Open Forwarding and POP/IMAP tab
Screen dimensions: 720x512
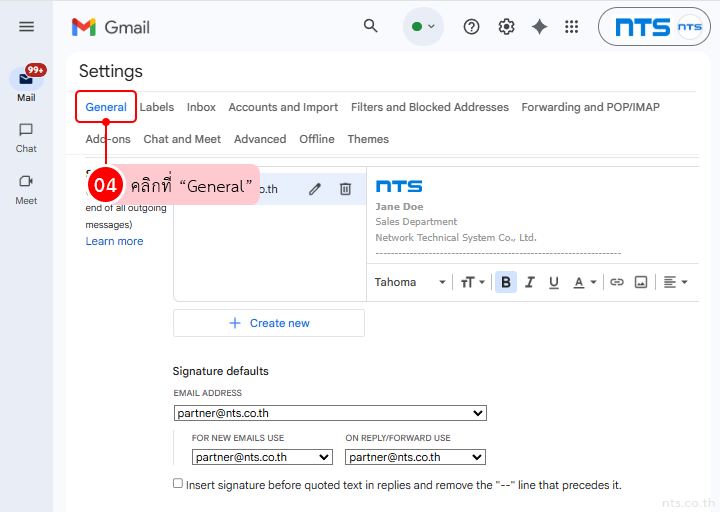click(x=591, y=107)
